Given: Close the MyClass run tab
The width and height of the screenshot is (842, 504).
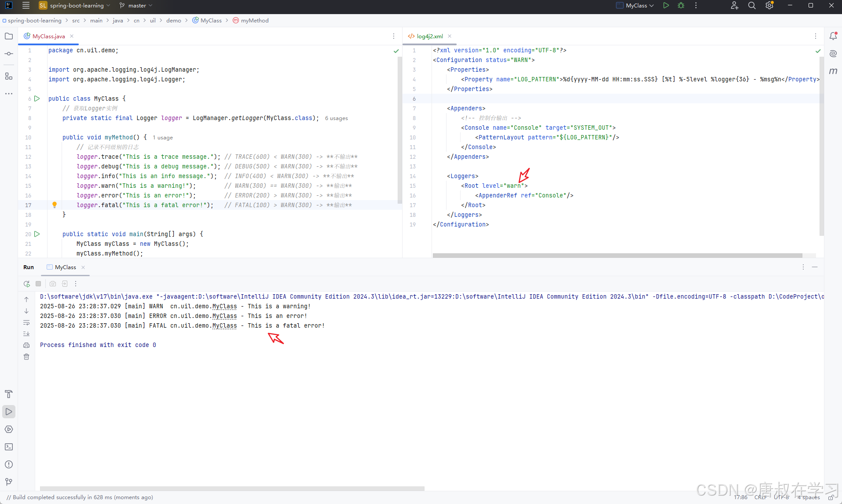Looking at the screenshot, I should (x=83, y=267).
